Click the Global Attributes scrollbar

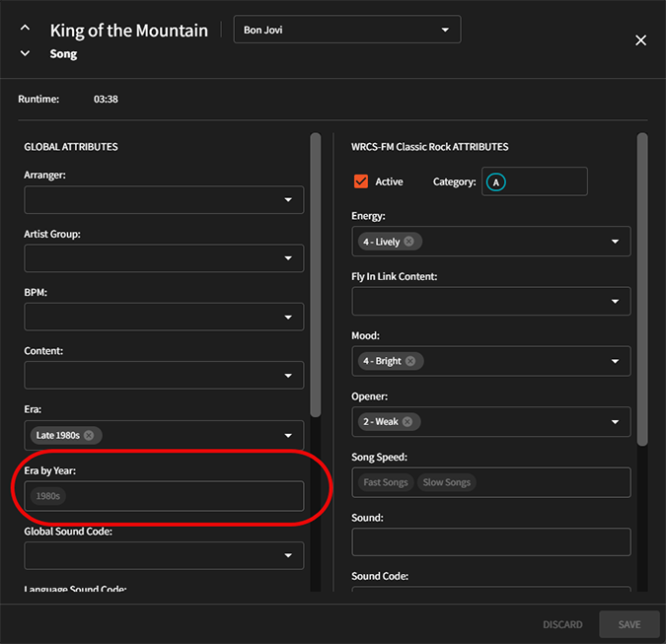click(x=315, y=275)
